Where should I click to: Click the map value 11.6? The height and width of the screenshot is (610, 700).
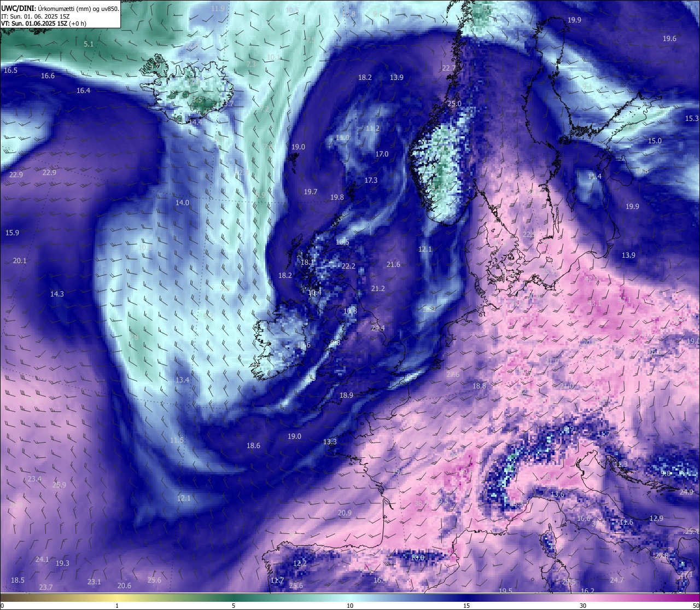[626, 522]
